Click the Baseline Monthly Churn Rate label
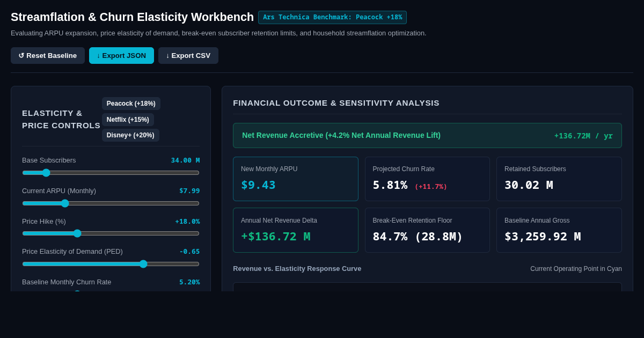Image resolution: width=644 pixels, height=338 pixels. point(67,282)
